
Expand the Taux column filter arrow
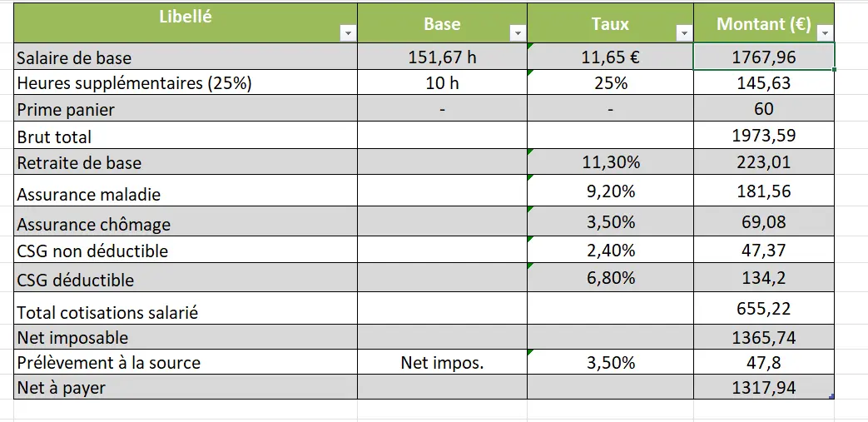pos(684,33)
